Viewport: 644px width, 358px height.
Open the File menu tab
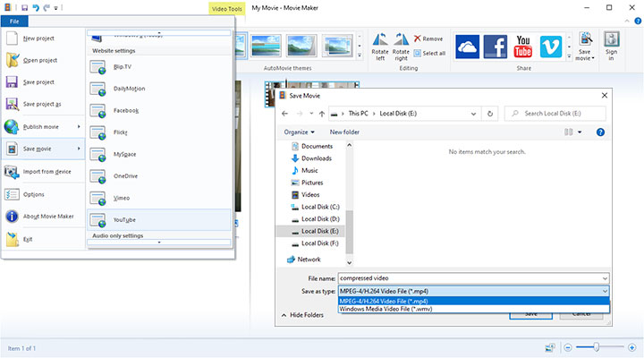point(14,21)
